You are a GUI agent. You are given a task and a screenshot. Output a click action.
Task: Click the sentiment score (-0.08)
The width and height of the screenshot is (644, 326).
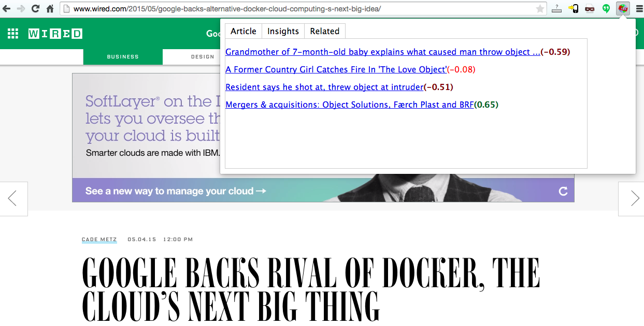(x=461, y=69)
